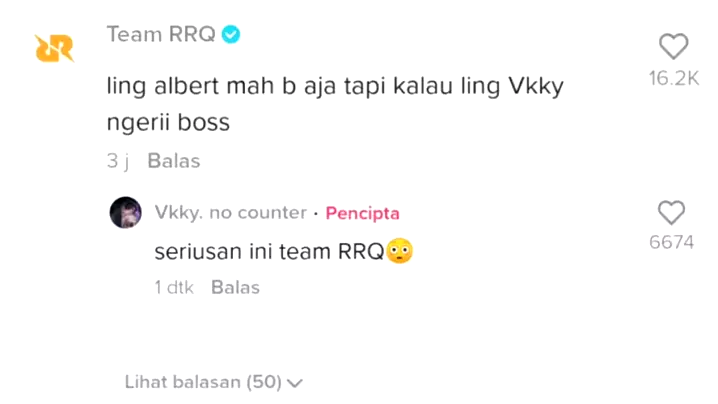Reply to Vkky's comment using Balas
The height and width of the screenshot is (404, 718).
coord(235,288)
